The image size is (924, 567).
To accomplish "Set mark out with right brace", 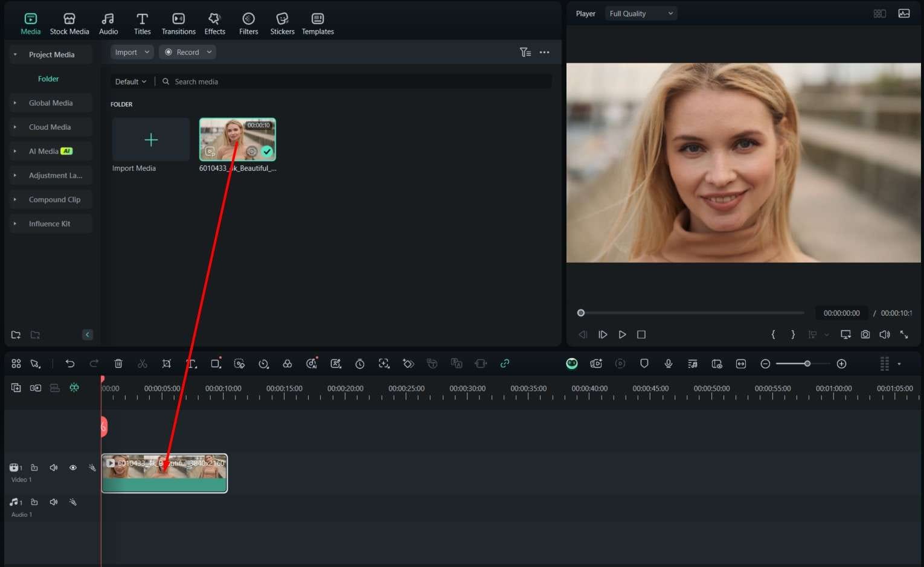I will coord(793,335).
